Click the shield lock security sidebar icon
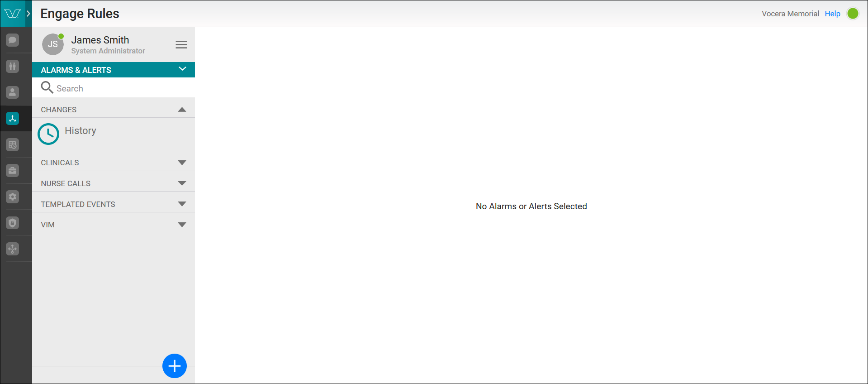 (x=13, y=223)
